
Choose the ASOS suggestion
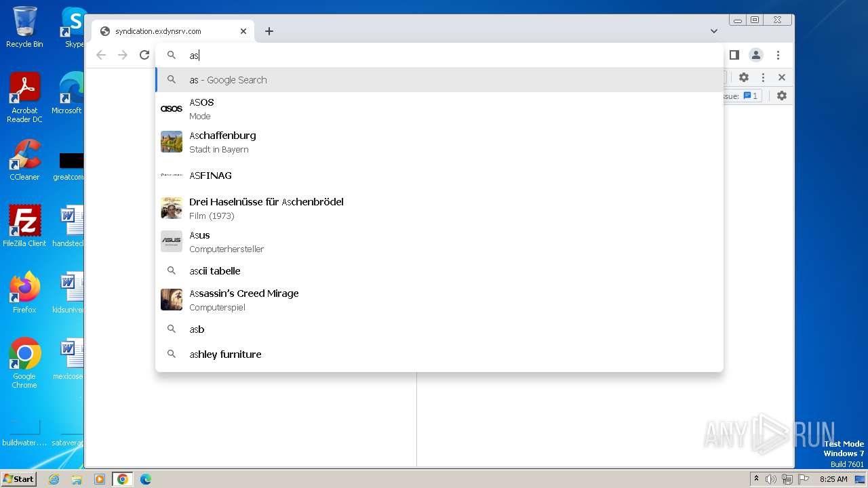[x=439, y=108]
